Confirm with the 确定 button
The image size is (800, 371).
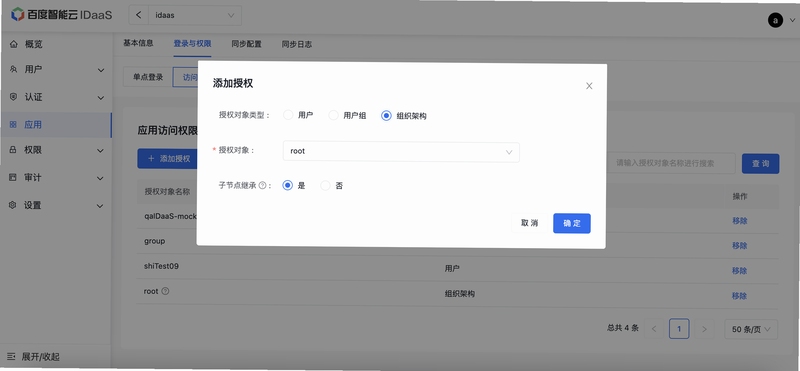click(571, 223)
